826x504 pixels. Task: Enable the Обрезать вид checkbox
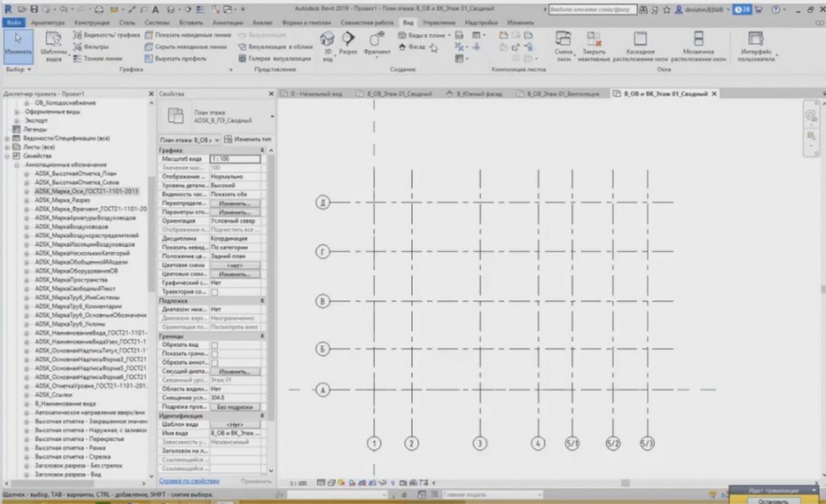tap(215, 345)
